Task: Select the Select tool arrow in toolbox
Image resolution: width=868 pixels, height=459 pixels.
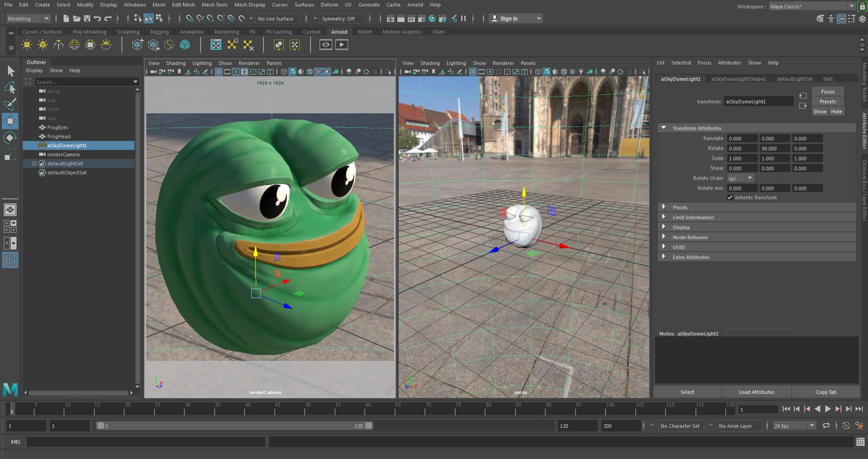Action: [10, 71]
